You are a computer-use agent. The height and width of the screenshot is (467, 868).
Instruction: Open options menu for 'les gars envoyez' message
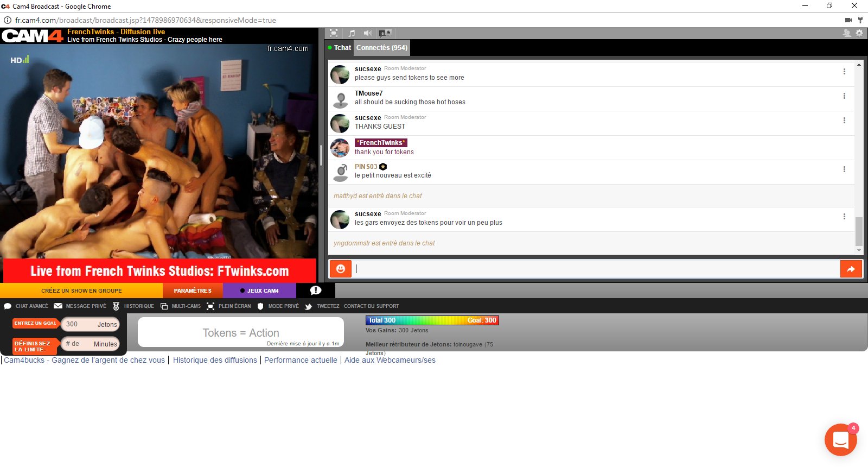pos(844,217)
